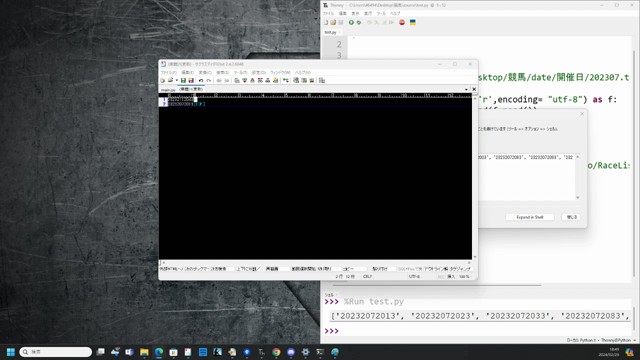The width and height of the screenshot is (640, 360).
Task: Open Find dialog from Sakura toolbar
Action: (x=237, y=80)
